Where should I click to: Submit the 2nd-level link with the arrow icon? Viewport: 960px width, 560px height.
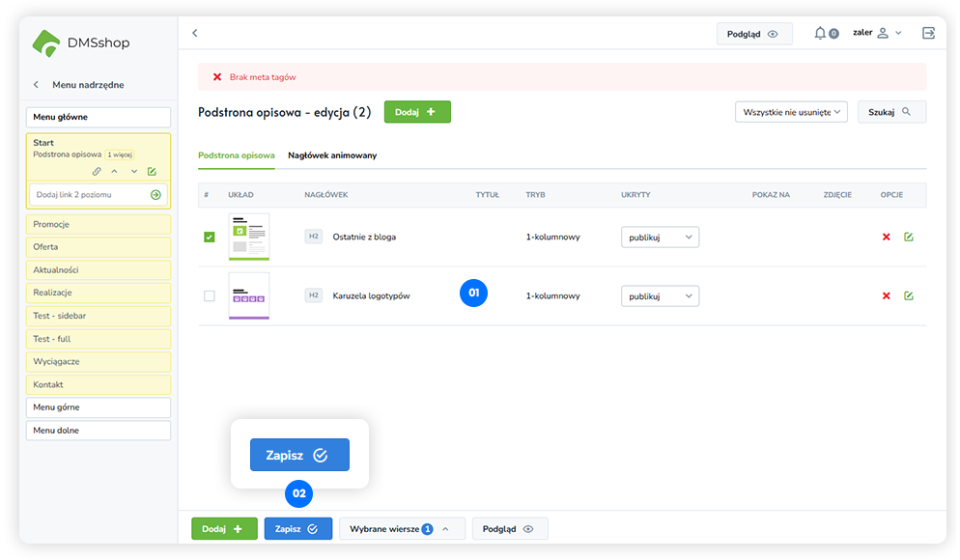(x=155, y=195)
